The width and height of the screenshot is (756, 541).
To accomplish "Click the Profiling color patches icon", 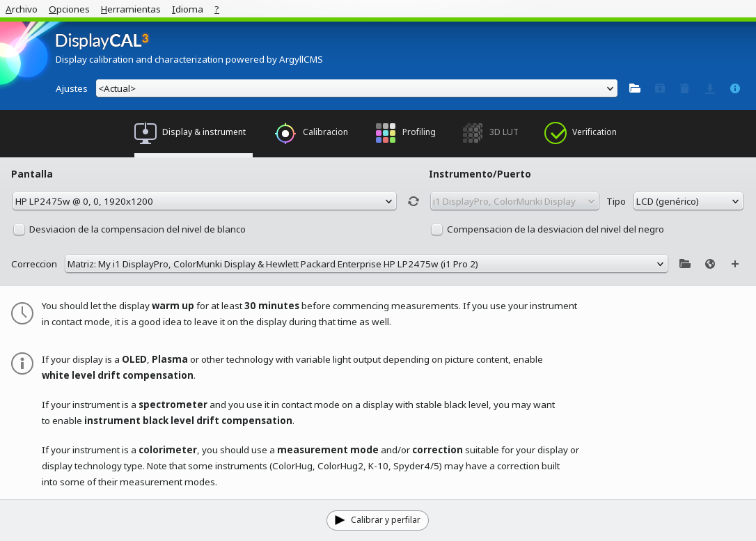I will pos(386,133).
